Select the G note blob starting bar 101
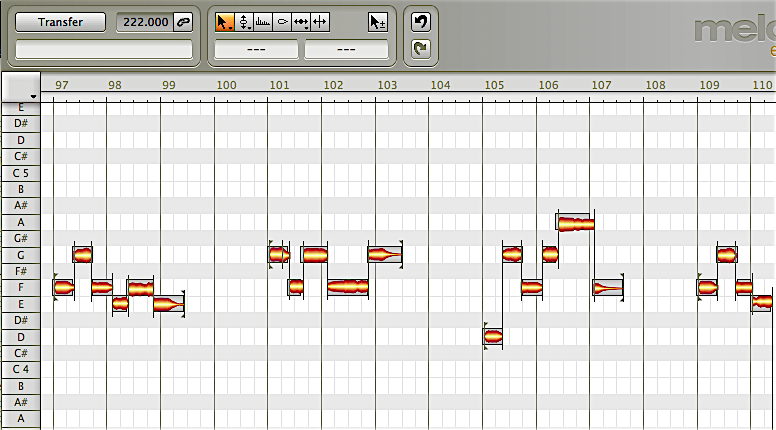Screen dimensions: 776x430 (279, 255)
